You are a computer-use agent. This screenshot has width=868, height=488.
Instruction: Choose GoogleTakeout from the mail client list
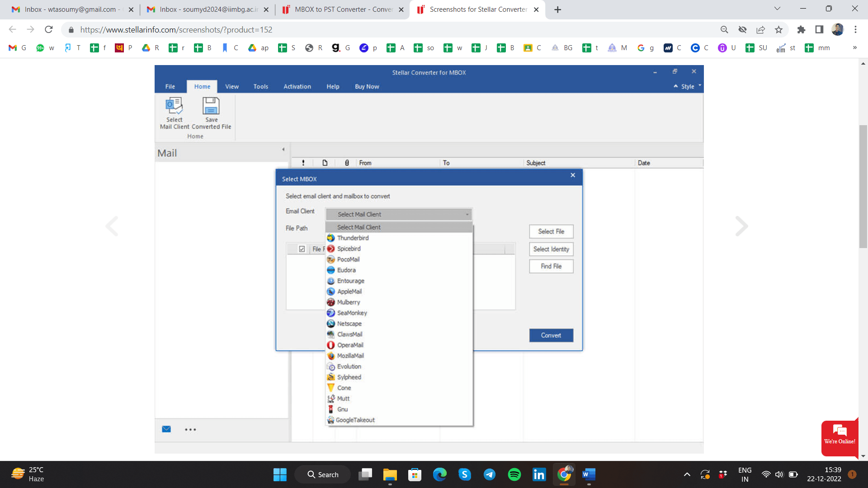[x=399, y=420]
